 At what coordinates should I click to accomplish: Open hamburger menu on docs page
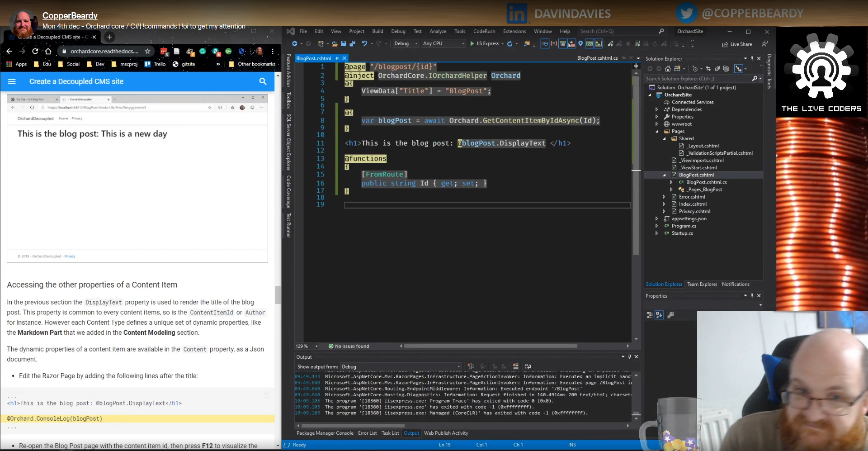click(12, 81)
